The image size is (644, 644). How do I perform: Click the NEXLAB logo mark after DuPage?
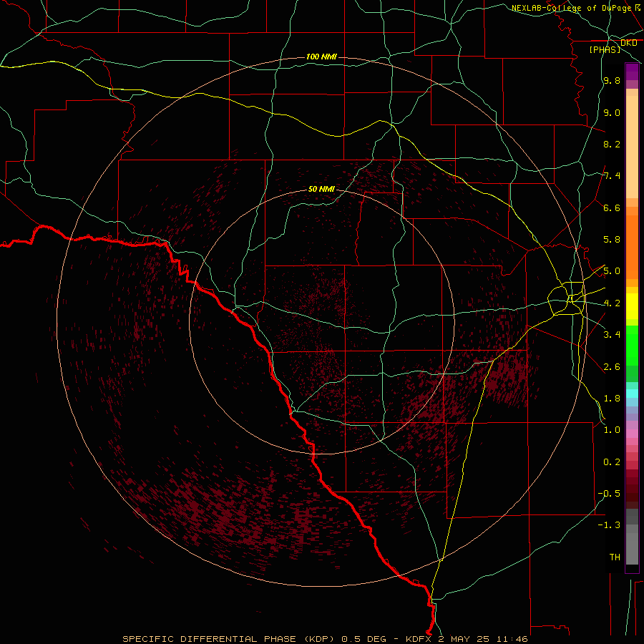(638, 7)
